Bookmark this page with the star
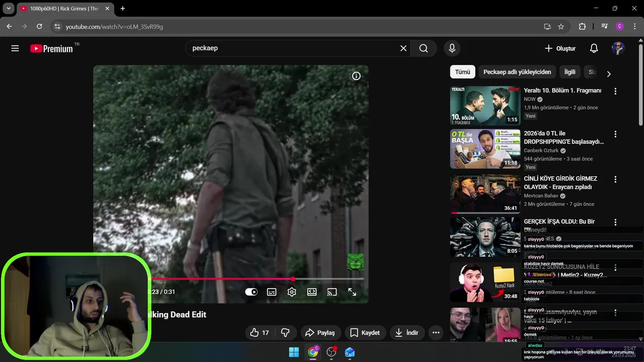The image size is (644, 362). click(561, 27)
